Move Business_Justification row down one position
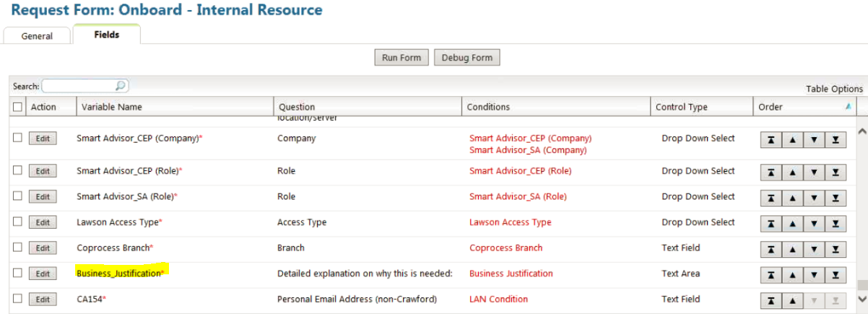This screenshot has height=314, width=868. pyautogui.click(x=814, y=275)
